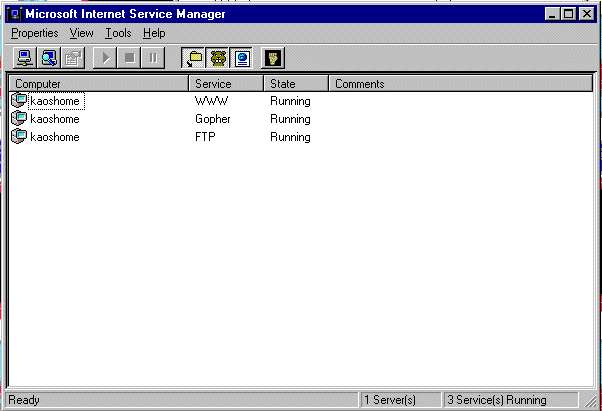Open the Tools menu

[118, 33]
